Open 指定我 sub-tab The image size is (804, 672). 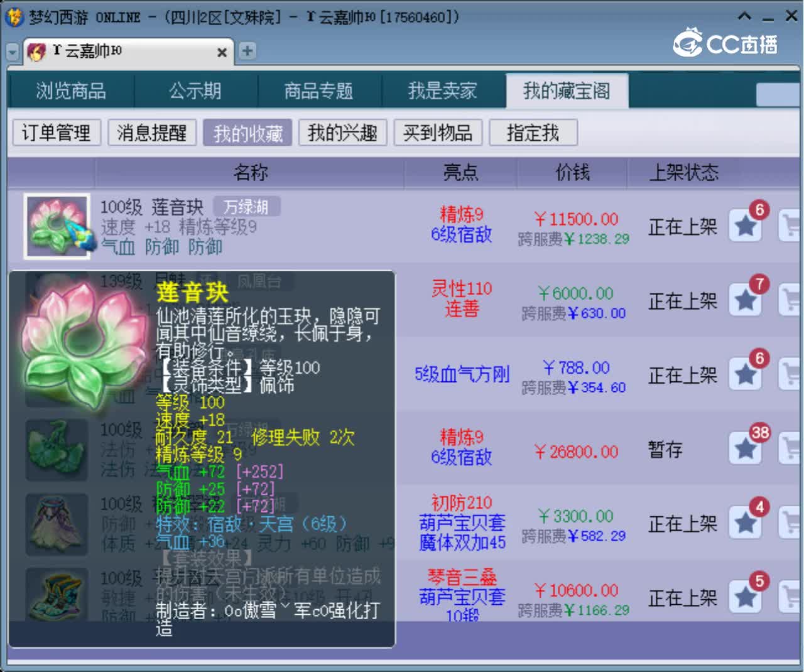[533, 133]
